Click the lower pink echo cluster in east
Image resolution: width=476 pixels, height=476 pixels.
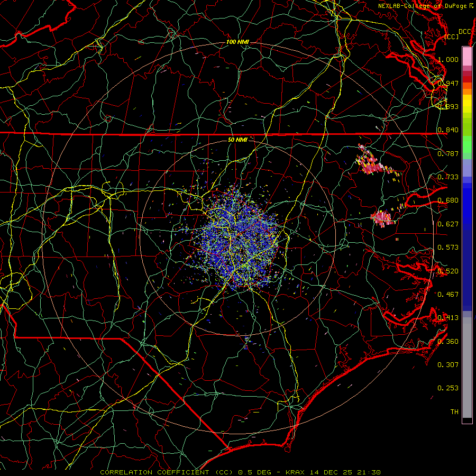[x=382, y=218]
